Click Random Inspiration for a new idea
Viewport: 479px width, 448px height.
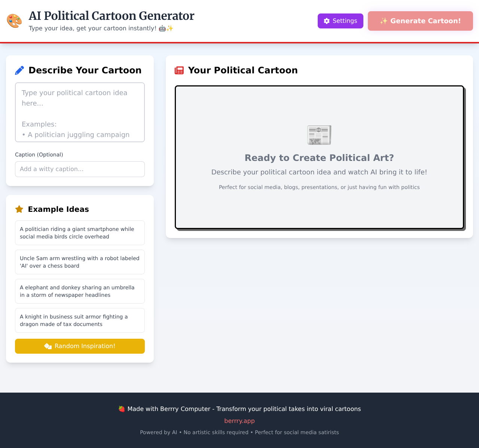[80, 346]
